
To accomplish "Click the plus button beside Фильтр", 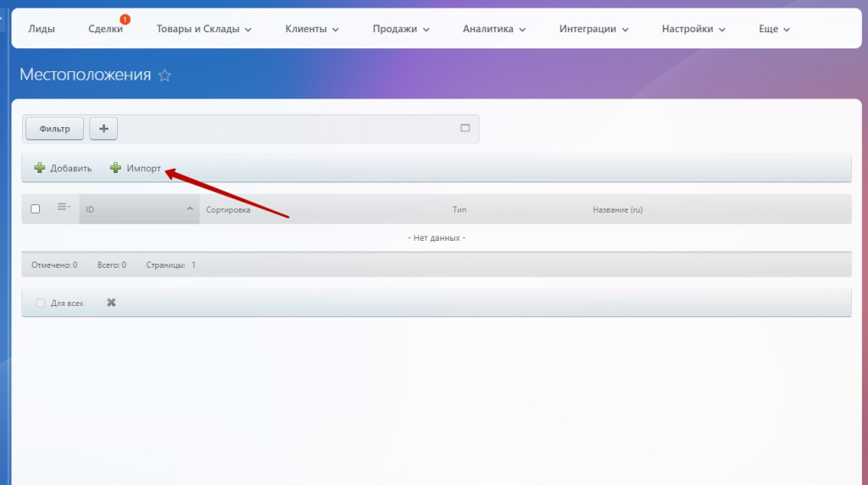I will 103,129.
